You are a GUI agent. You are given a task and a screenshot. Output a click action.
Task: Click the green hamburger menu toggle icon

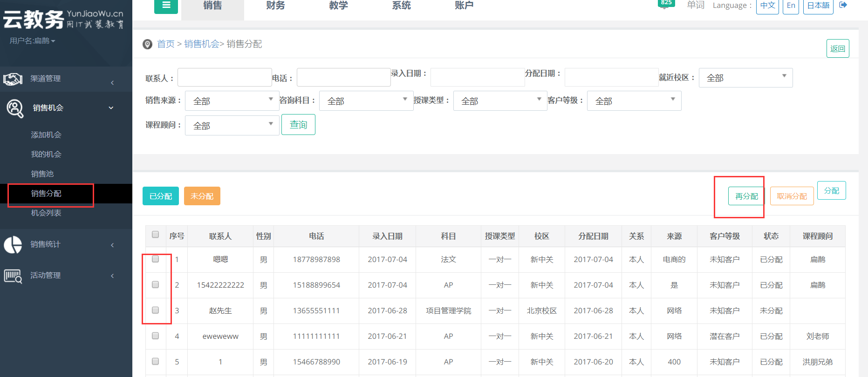(166, 6)
